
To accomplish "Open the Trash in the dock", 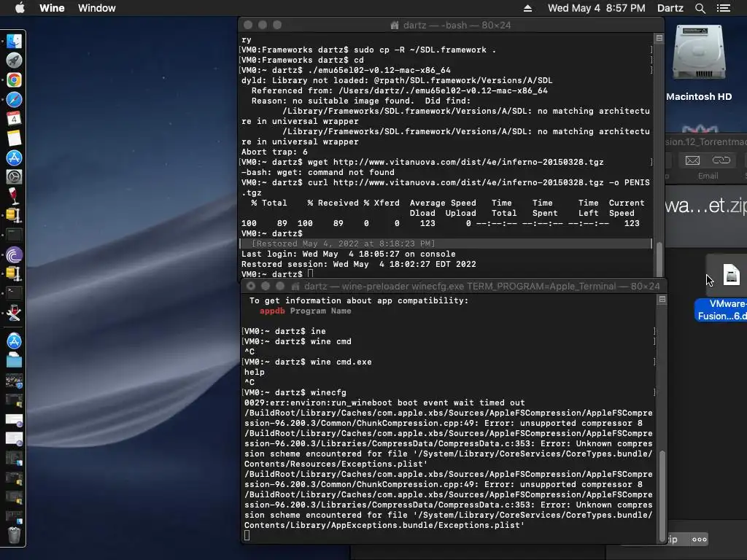I will pyautogui.click(x=14, y=534).
